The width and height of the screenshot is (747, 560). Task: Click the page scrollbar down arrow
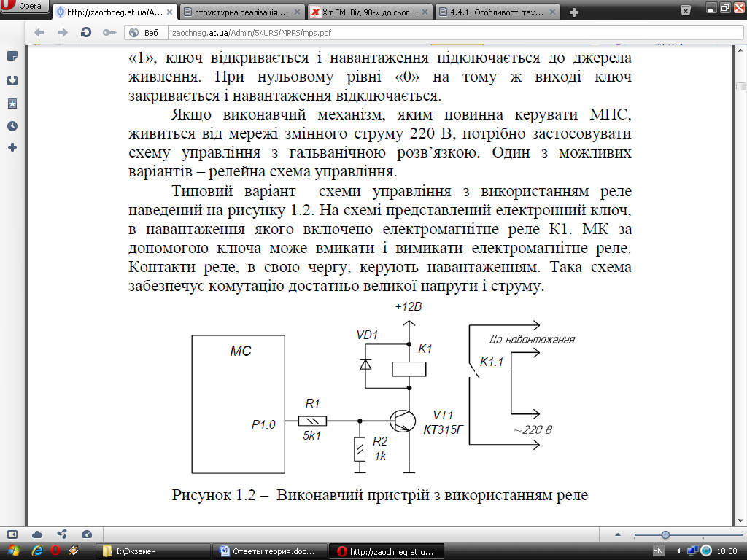pyautogui.click(x=741, y=521)
